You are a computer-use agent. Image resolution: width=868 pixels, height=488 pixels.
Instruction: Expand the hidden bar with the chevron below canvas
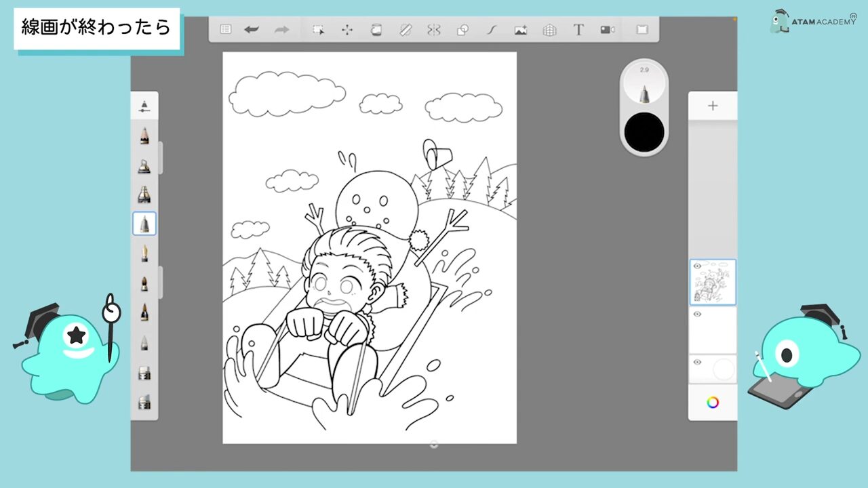click(434, 445)
